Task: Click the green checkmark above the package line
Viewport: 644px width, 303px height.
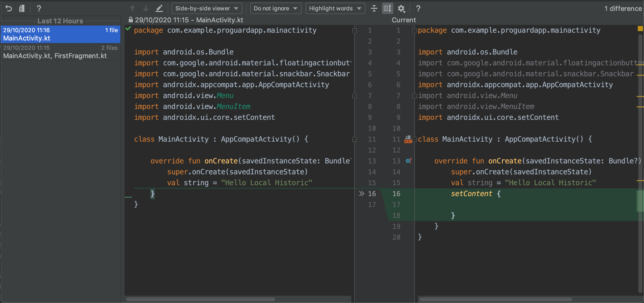Action: (128, 29)
